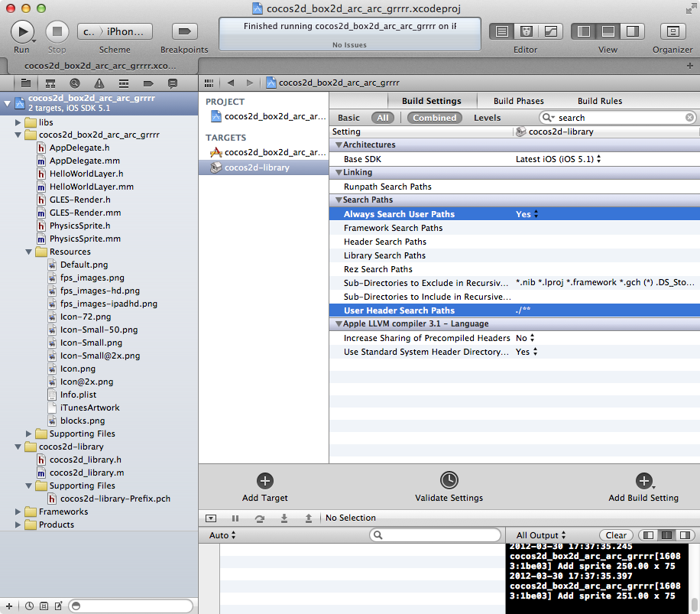Screen dimensions: 700x614
Task: Open the related files grid menu
Action: [209, 83]
